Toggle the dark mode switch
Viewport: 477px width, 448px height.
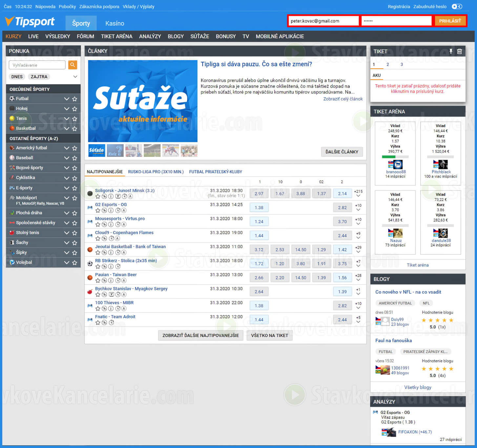coord(457,7)
